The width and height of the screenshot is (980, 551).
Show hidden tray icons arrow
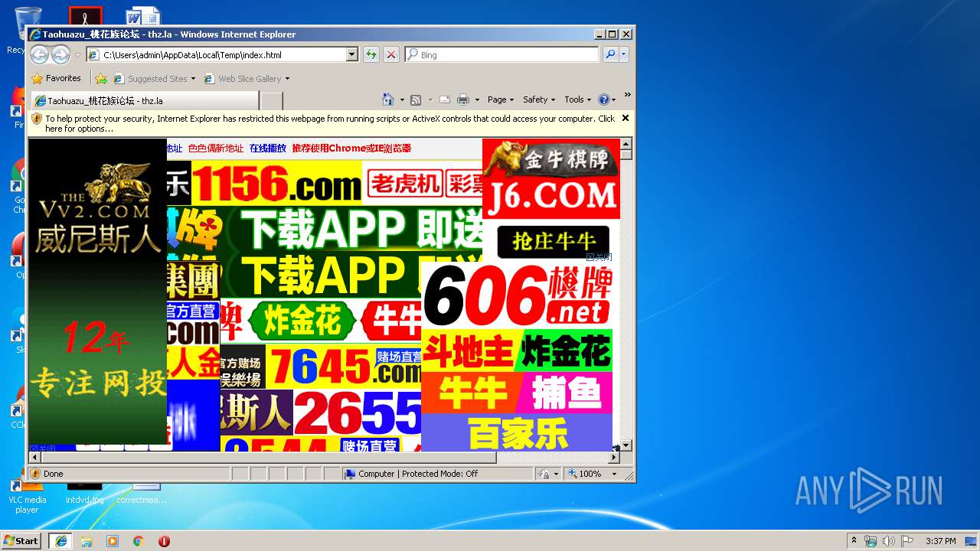point(854,540)
